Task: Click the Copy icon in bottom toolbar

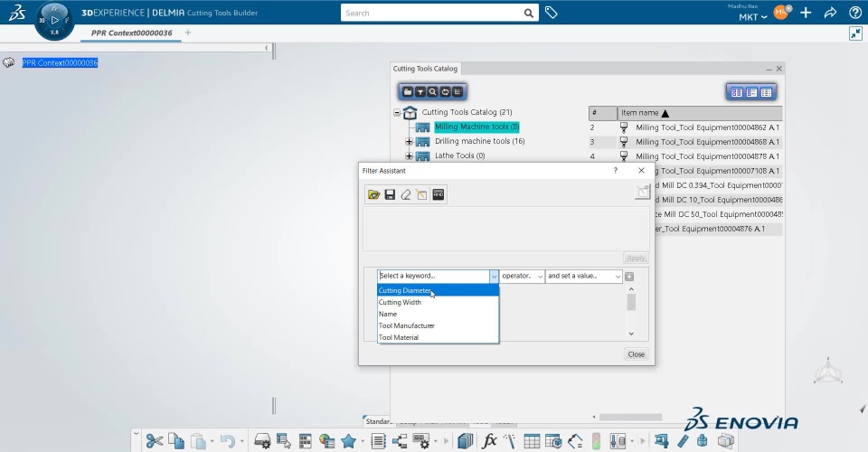Action: 176,441
